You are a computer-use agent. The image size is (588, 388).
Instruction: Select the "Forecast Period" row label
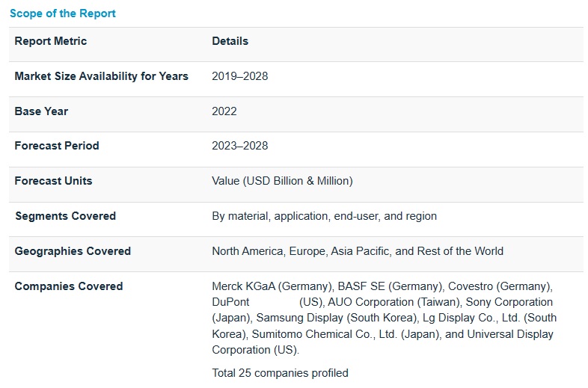tap(57, 146)
